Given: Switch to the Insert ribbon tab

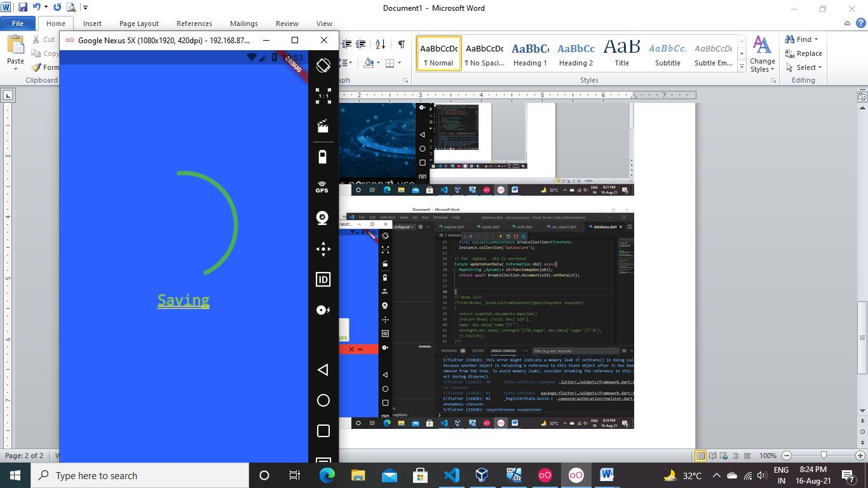Looking at the screenshot, I should tap(92, 24).
